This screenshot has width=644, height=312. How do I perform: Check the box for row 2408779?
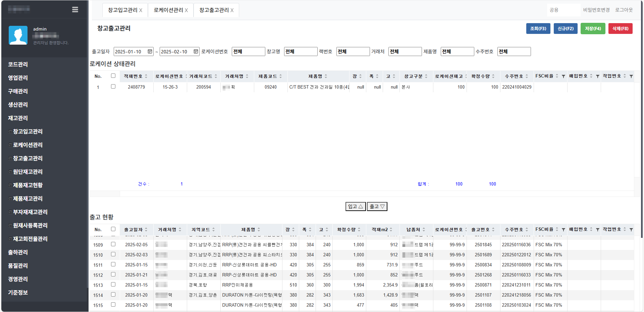tap(113, 87)
